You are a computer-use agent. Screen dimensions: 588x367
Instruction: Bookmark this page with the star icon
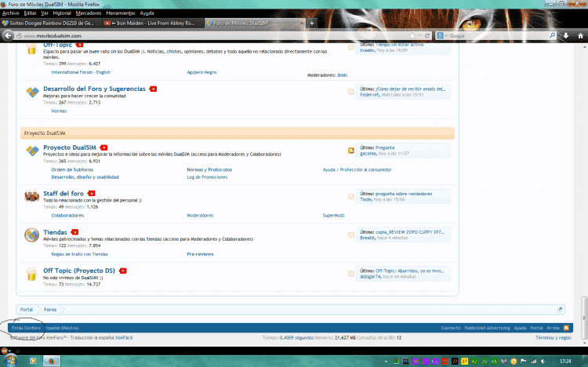[412, 35]
